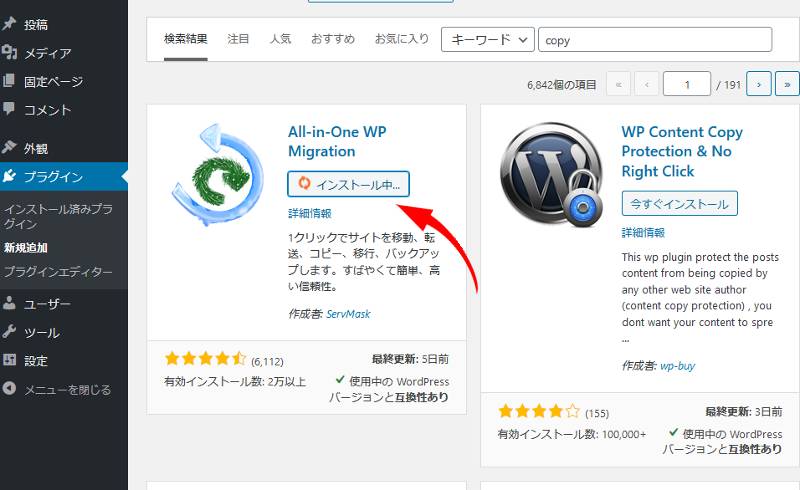Switch to the おすすめ tab
Image resolution: width=800 pixels, height=490 pixels.
click(x=333, y=39)
